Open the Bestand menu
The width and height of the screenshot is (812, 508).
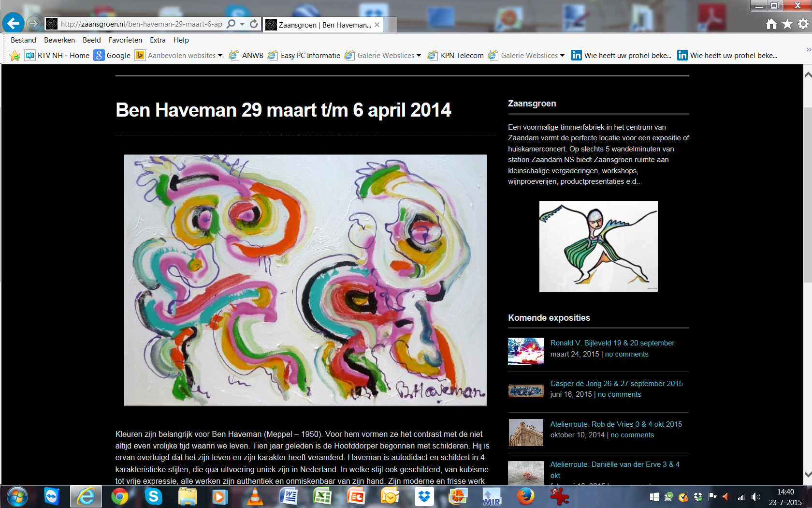click(23, 40)
